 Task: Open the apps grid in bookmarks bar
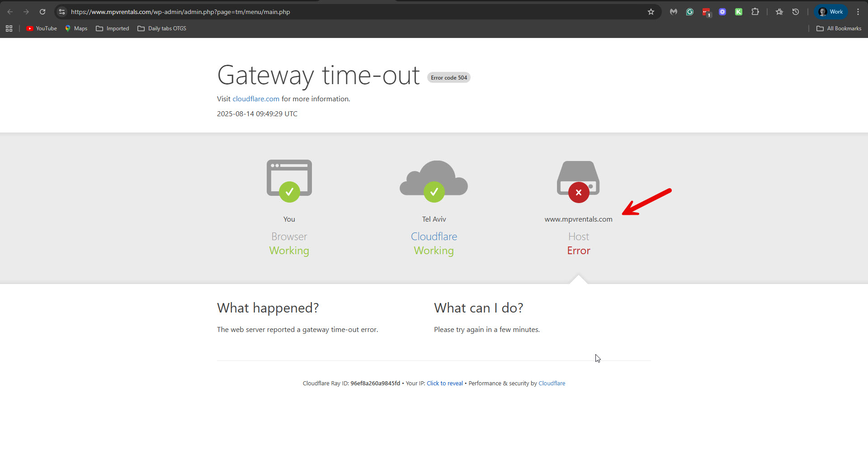point(9,28)
